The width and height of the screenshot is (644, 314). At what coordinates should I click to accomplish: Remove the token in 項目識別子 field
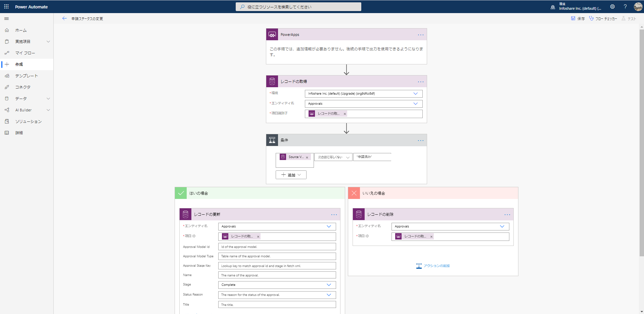click(344, 114)
